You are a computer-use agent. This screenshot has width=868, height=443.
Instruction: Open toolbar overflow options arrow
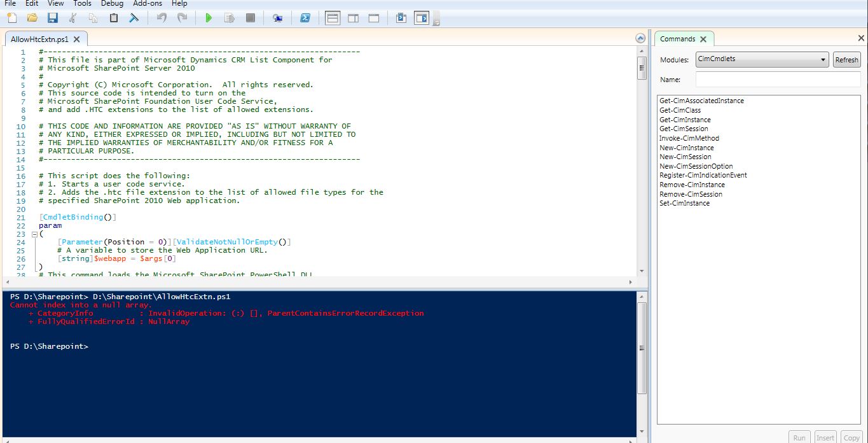(x=436, y=22)
